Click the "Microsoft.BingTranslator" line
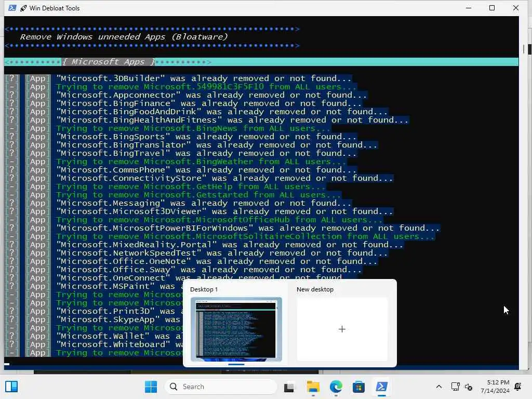Screen dimensions: 532x399 pos(217,145)
